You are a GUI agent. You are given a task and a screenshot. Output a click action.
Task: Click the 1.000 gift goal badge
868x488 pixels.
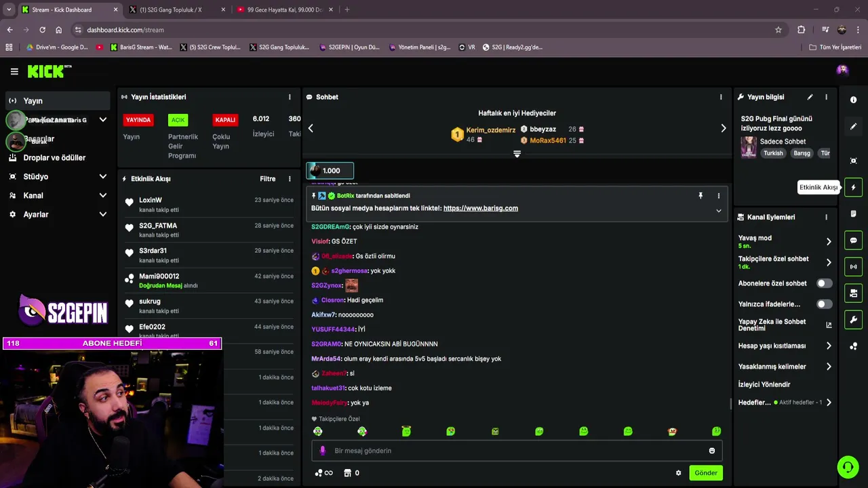330,171
